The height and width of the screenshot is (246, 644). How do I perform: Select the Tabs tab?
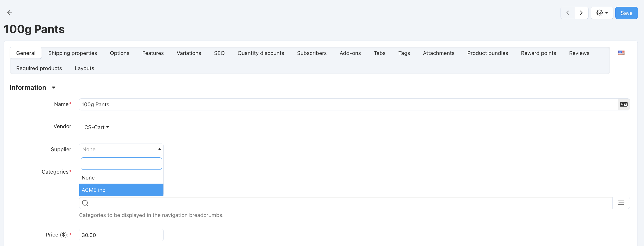pos(379,53)
